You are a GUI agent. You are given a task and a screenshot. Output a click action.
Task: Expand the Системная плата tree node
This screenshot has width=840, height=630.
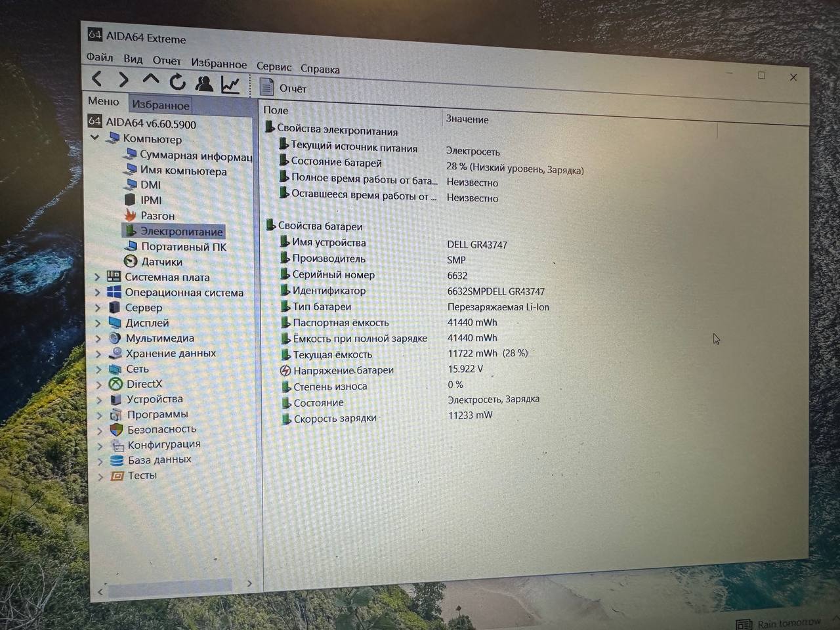(97, 277)
